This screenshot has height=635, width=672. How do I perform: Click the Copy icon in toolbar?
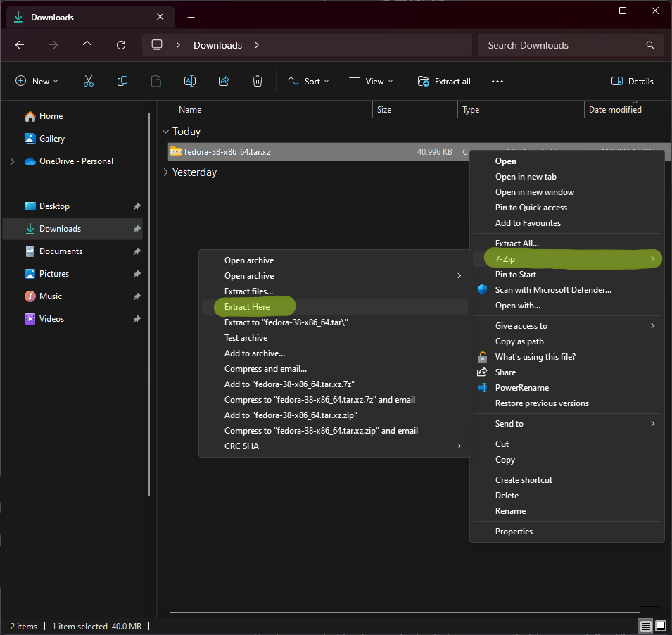[x=122, y=82]
